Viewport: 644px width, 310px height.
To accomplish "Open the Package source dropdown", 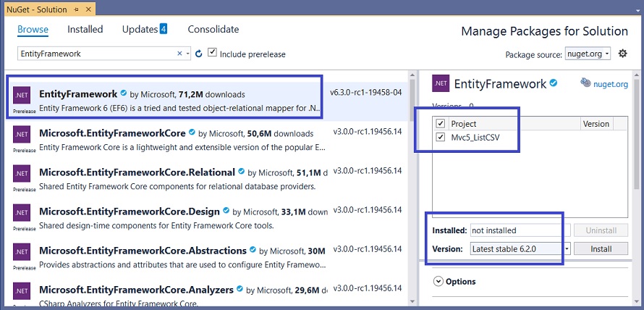I will click(x=588, y=54).
